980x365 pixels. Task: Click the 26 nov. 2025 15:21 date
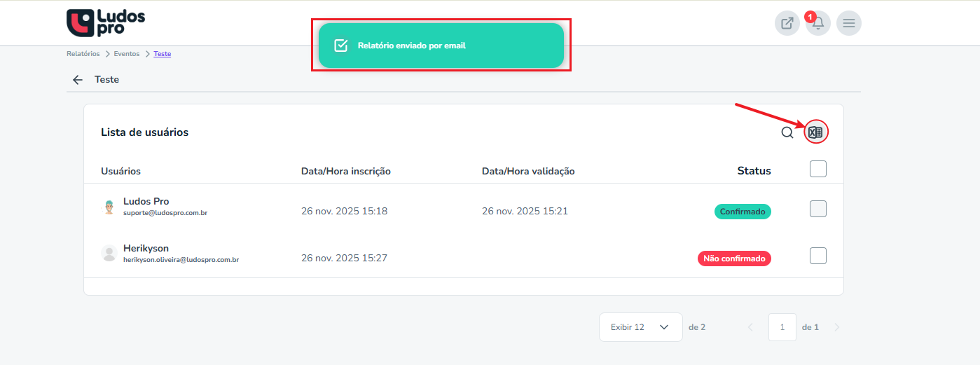click(525, 211)
